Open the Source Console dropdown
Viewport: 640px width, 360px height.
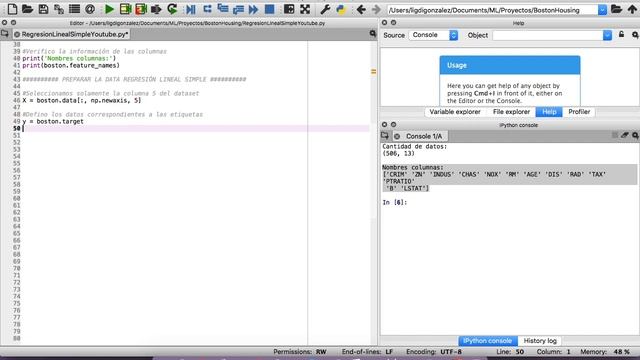(x=433, y=35)
